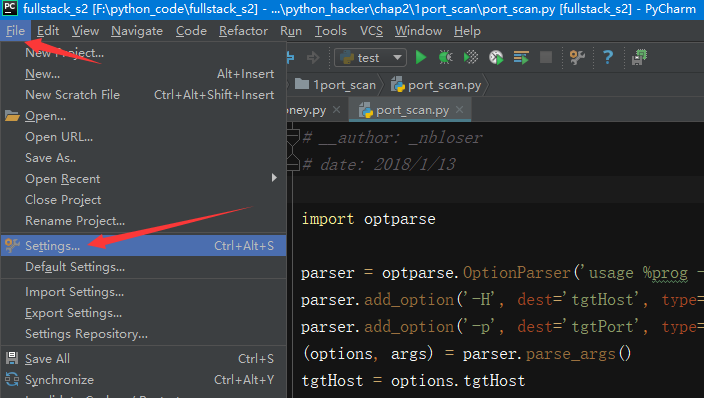The width and height of the screenshot is (704, 398).
Task: Click the forward navigation arrow icon
Action: pos(313,57)
